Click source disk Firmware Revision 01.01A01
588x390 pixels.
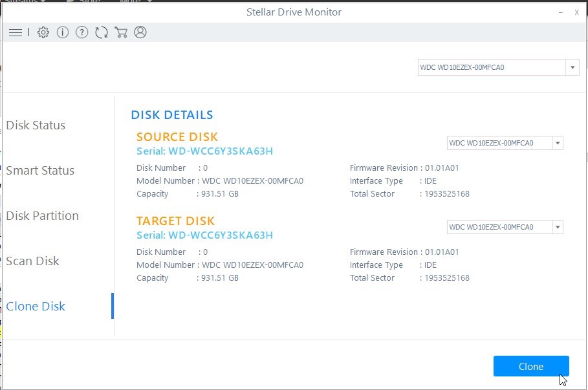click(x=442, y=168)
